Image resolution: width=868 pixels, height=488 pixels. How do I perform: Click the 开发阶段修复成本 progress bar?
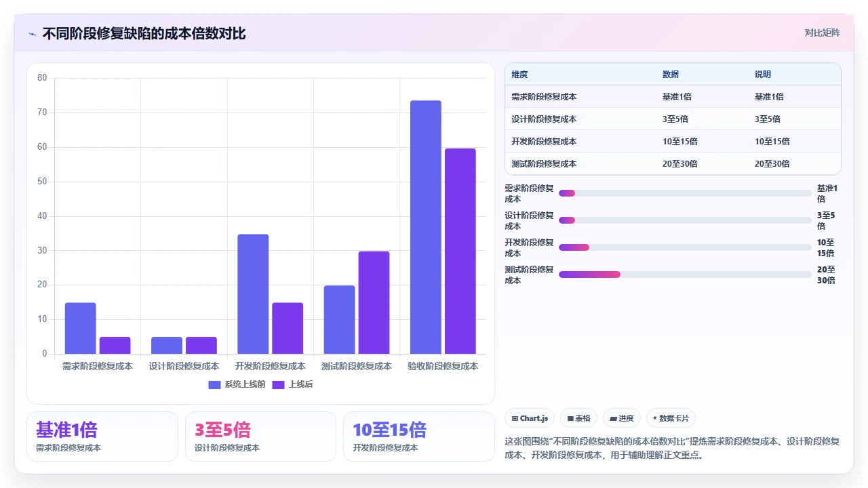tap(685, 247)
